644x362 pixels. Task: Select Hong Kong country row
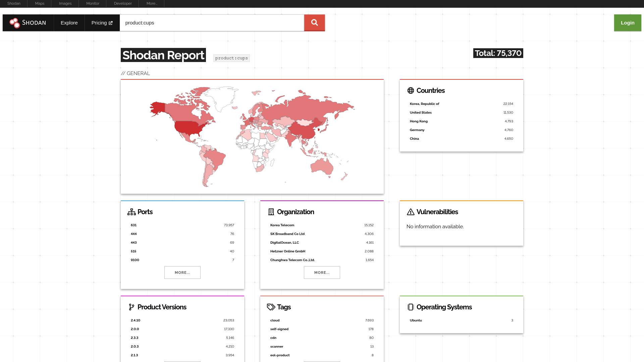(x=462, y=121)
